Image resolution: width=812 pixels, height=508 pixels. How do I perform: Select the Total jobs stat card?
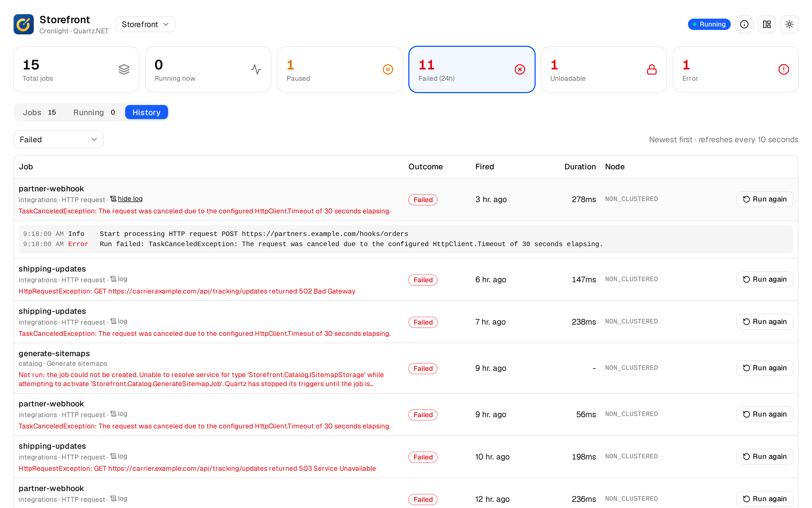[x=76, y=69]
